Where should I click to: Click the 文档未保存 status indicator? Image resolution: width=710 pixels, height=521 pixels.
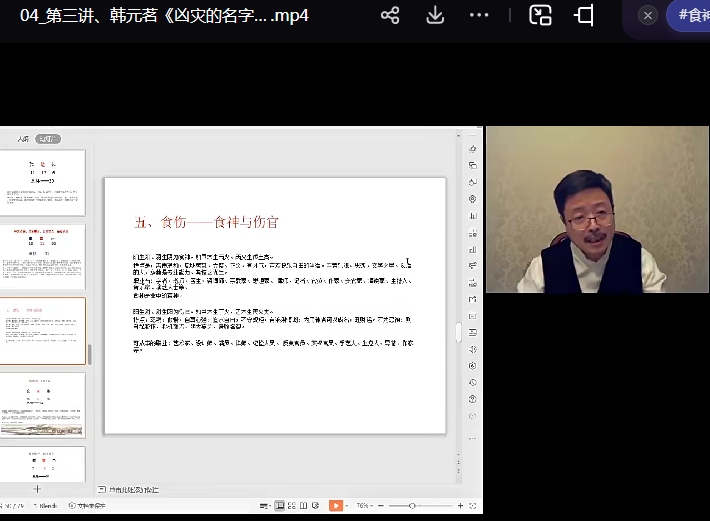[x=87, y=506]
